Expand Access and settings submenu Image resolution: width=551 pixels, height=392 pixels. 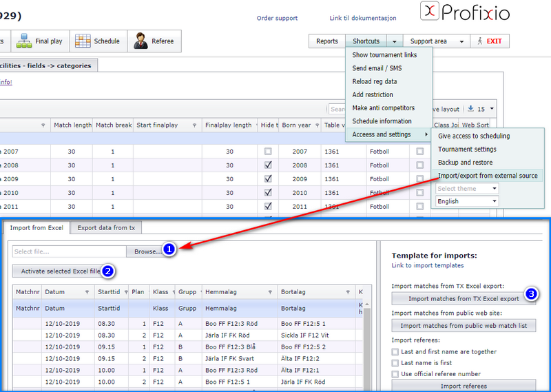(388, 134)
